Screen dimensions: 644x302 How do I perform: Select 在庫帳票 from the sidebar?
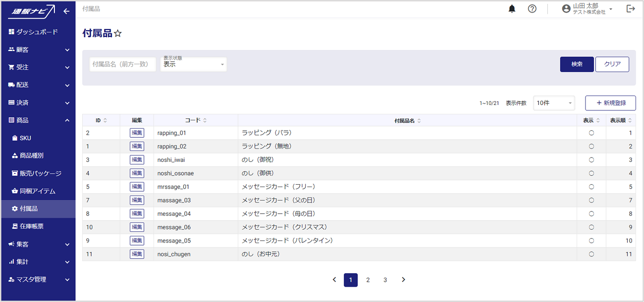pyautogui.click(x=31, y=226)
